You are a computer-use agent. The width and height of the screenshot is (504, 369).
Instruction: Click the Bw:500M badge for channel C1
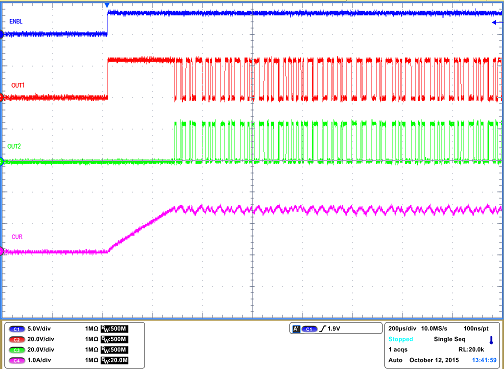point(114,329)
